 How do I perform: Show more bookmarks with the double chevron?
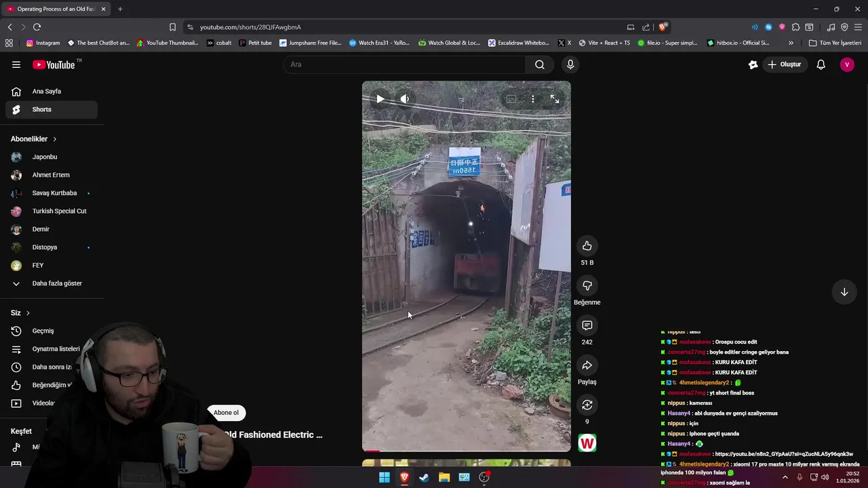coord(791,43)
